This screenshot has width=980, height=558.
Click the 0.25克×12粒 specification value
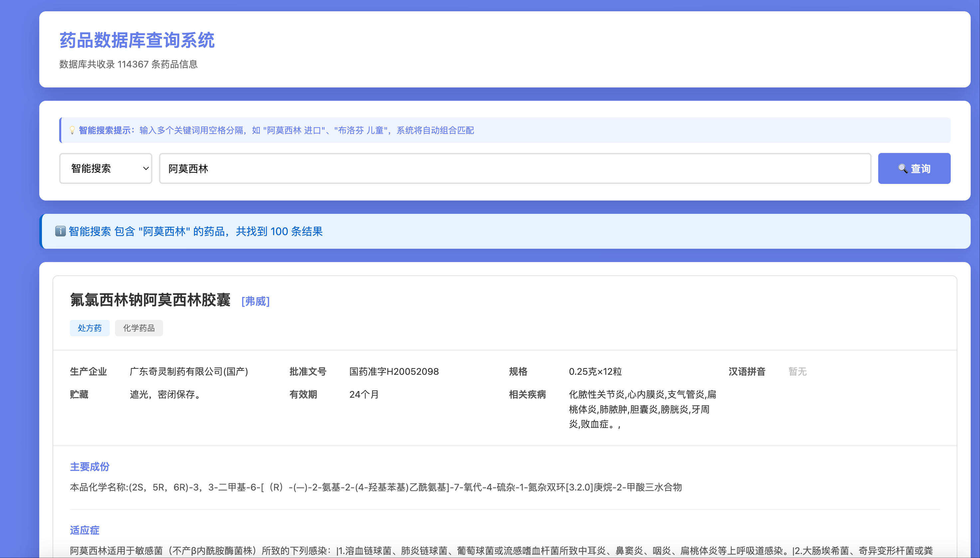click(x=595, y=371)
